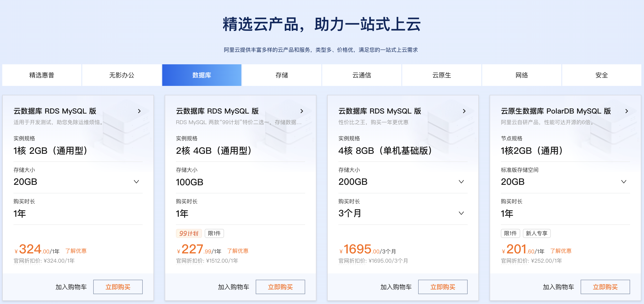644x304 pixels.
Task: Select the 数据库 tab
Action: [x=202, y=75]
